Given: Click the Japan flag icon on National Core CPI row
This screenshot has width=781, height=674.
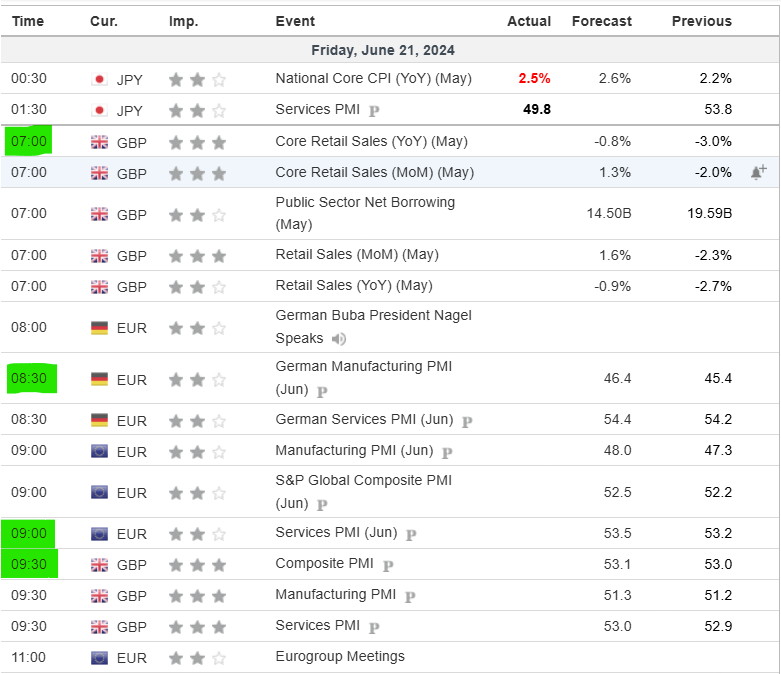Looking at the screenshot, I should click(99, 79).
